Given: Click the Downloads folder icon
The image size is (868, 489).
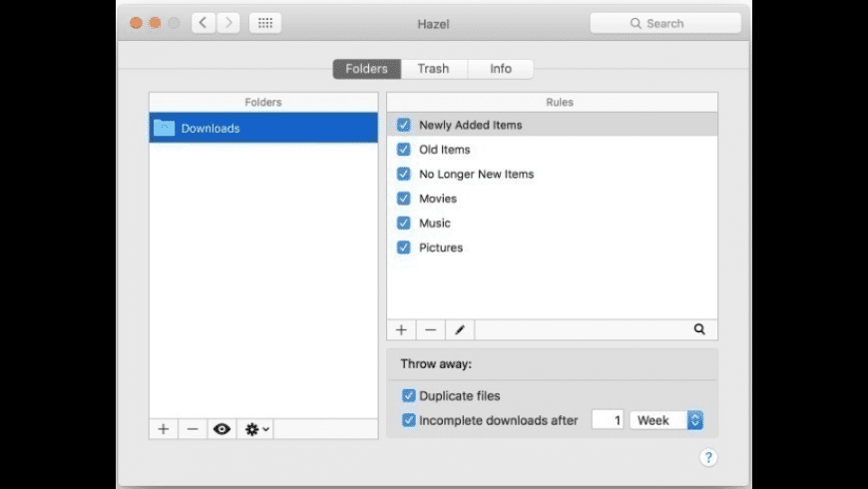Looking at the screenshot, I should click(164, 128).
